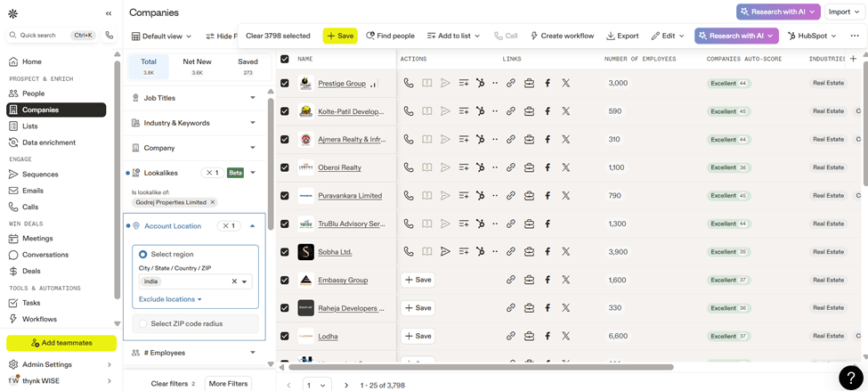Switch to the Net New tab
This screenshot has width=868, height=391.
(197, 67)
